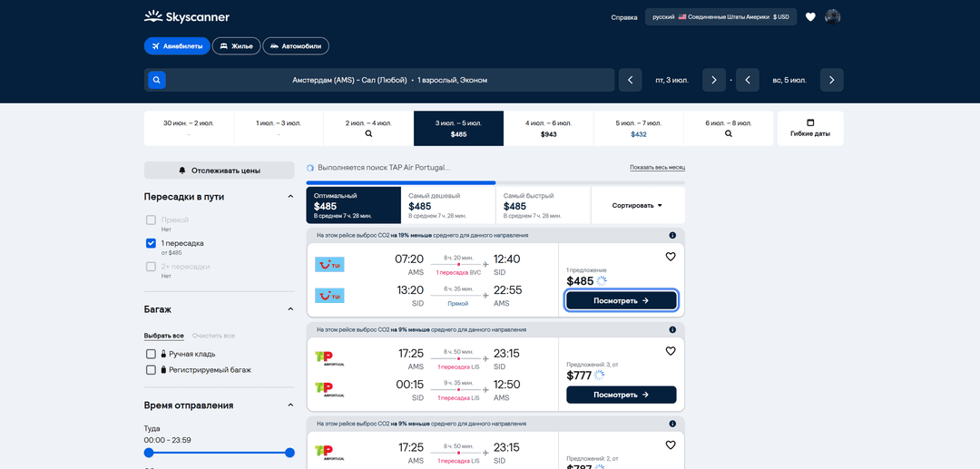The width and height of the screenshot is (980, 469).
Task: Uncheck the 1 пересадка filter
Action: (x=151, y=243)
